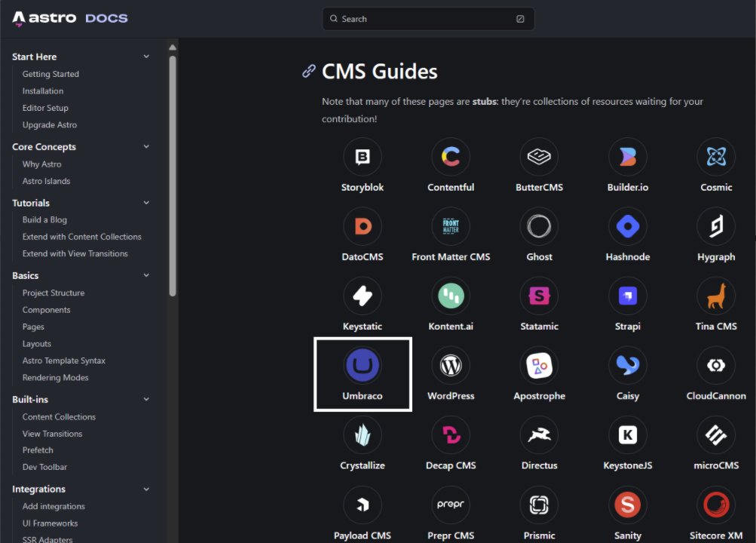Viewport: 756px width, 543px height.
Task: Click the Tina CMS llama icon
Action: 716,296
